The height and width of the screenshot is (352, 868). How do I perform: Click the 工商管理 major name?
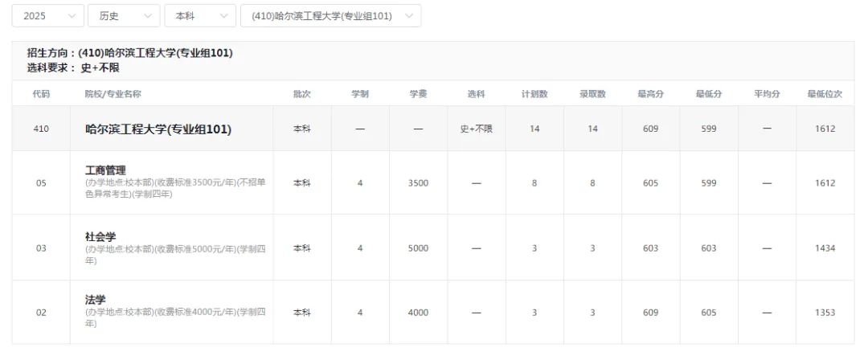tap(105, 170)
